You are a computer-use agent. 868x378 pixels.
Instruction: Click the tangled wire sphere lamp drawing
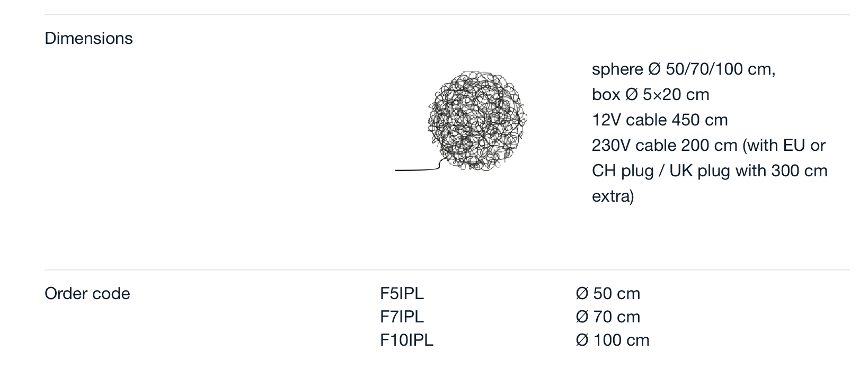pos(477,121)
